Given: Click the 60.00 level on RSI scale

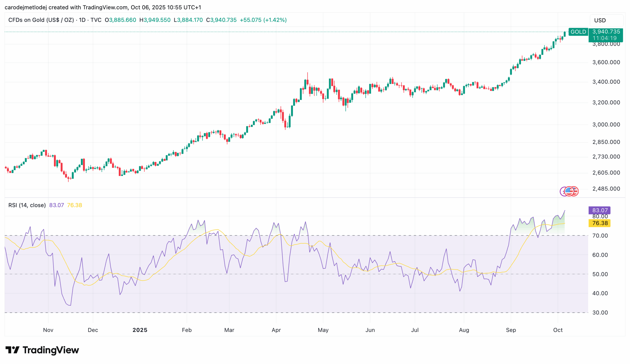Looking at the screenshot, I should point(600,255).
